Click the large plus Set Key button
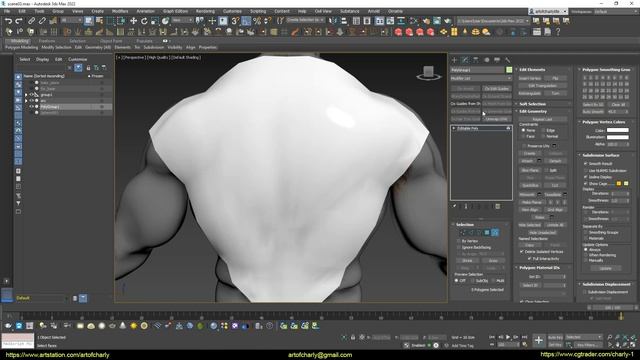This screenshot has height=360, width=640. [x=538, y=340]
